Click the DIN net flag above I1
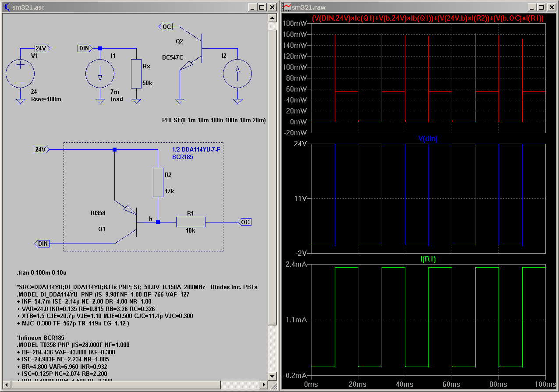 85,48
